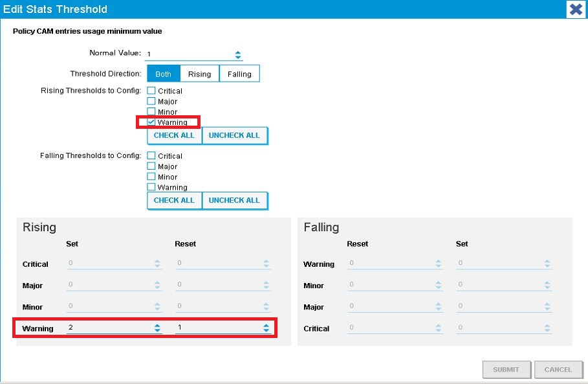
Task: Decrease Rising Warning Reset value with stepper arrow
Action: click(x=265, y=330)
